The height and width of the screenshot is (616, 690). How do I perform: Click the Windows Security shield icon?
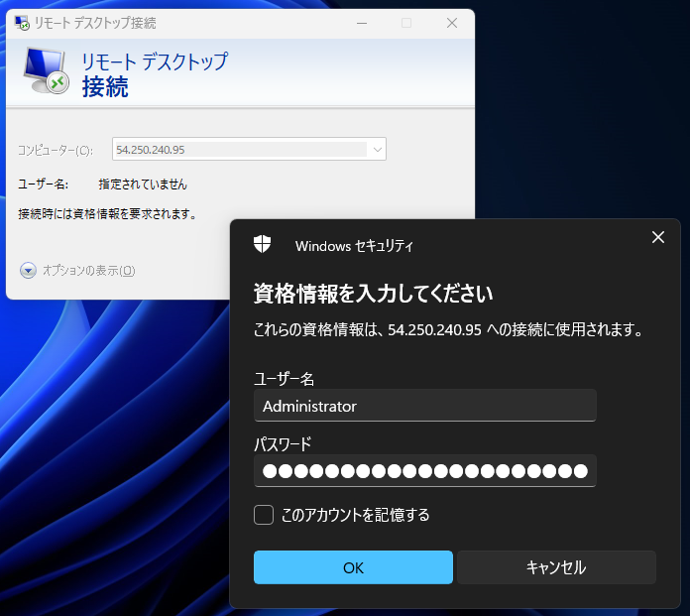pos(263,244)
